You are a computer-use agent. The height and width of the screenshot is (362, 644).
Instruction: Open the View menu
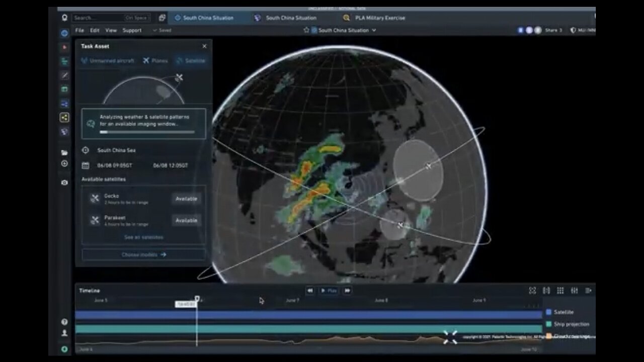(x=111, y=30)
